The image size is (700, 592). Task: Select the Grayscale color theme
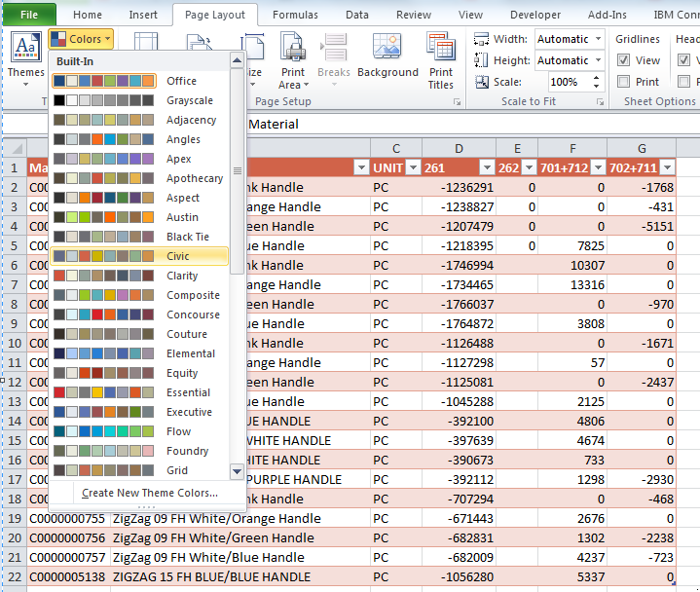140,100
